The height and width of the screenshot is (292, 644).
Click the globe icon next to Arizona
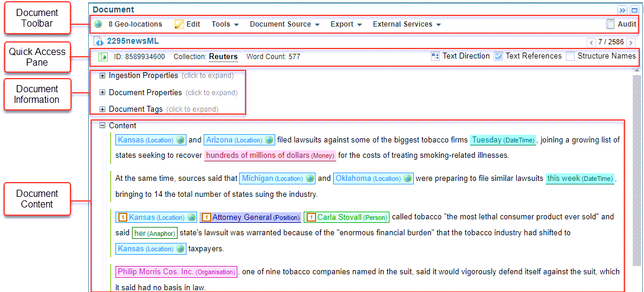tap(269, 140)
